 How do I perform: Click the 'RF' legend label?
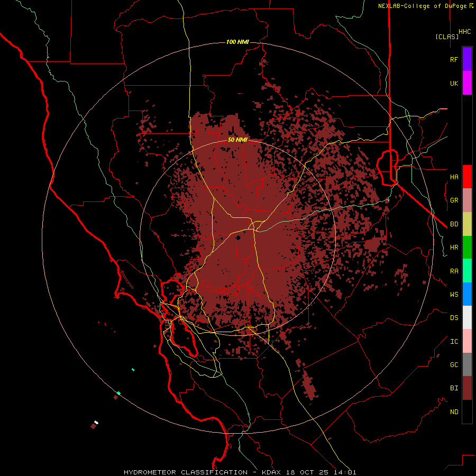[454, 59]
